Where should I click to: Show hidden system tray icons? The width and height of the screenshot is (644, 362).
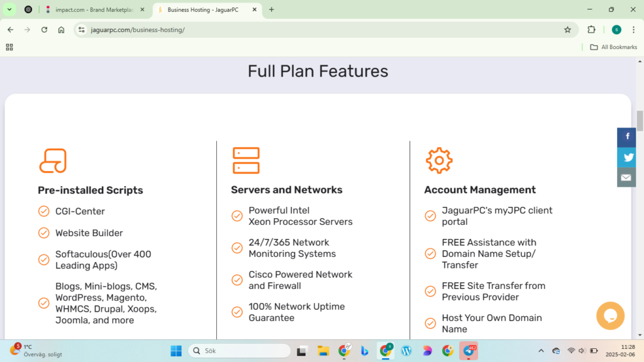pyautogui.click(x=541, y=351)
